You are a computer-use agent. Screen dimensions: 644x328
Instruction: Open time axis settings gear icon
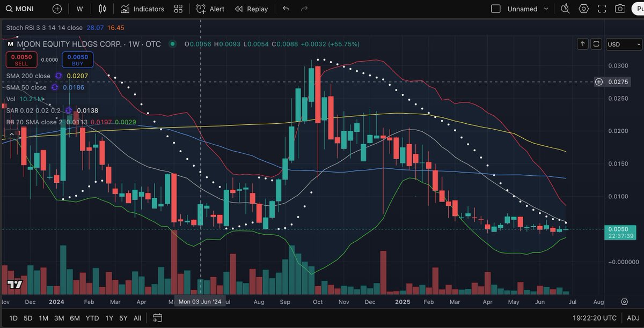click(625, 302)
